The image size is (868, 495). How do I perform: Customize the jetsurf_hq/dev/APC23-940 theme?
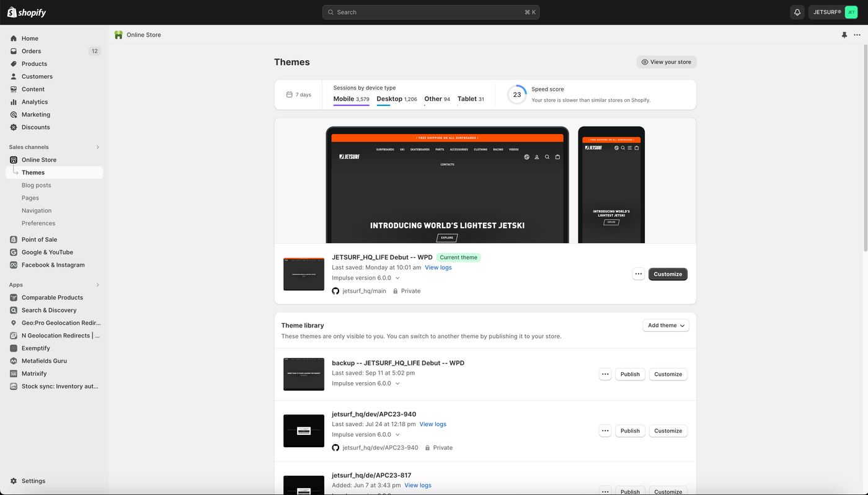tap(668, 430)
